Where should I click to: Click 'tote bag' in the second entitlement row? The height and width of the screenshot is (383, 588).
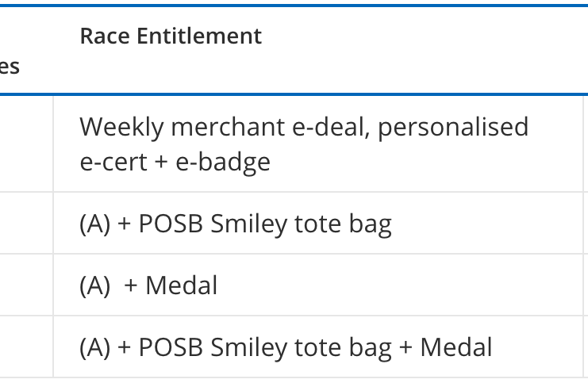(x=343, y=224)
